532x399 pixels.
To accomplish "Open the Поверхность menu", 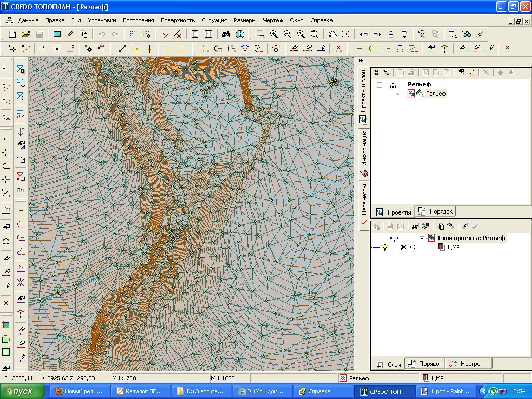I will pos(178,20).
